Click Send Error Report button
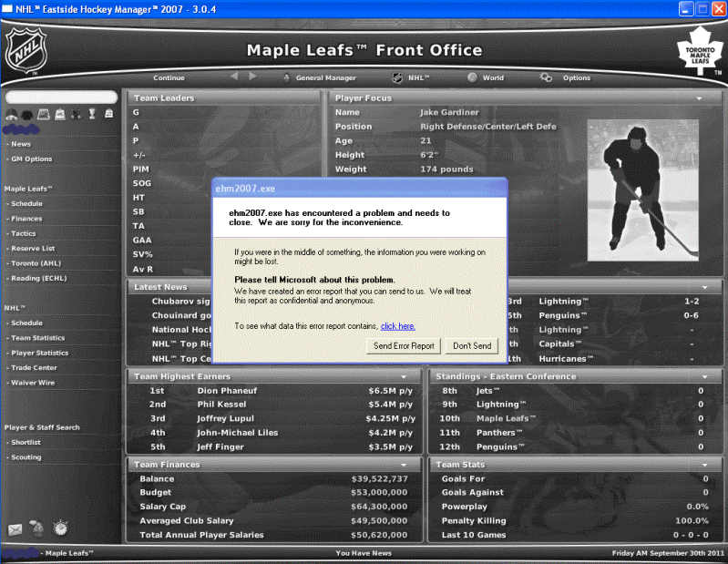The image size is (728, 564). [x=404, y=346]
